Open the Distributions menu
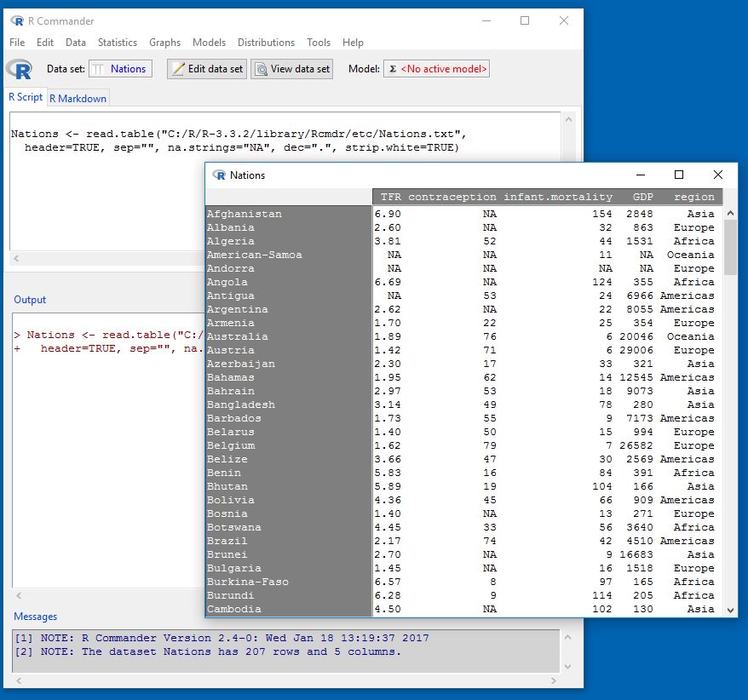This screenshot has height=700, width=748. [x=266, y=43]
